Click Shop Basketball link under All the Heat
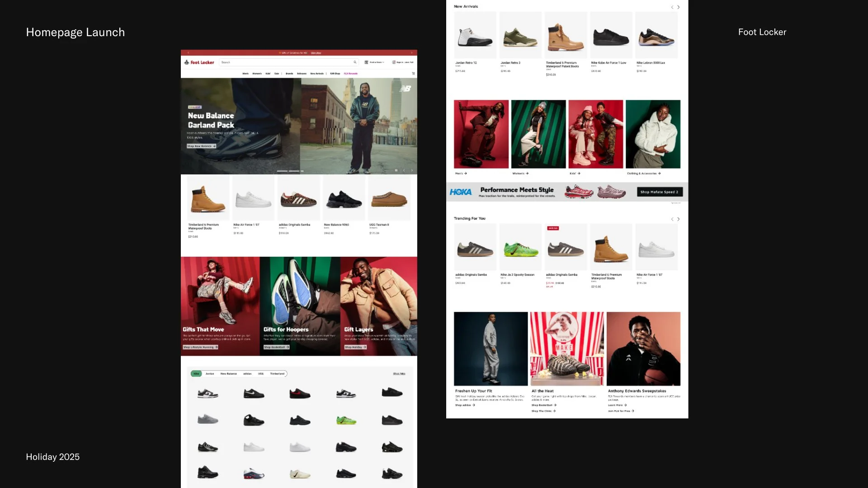Image resolution: width=868 pixels, height=488 pixels. (x=544, y=405)
